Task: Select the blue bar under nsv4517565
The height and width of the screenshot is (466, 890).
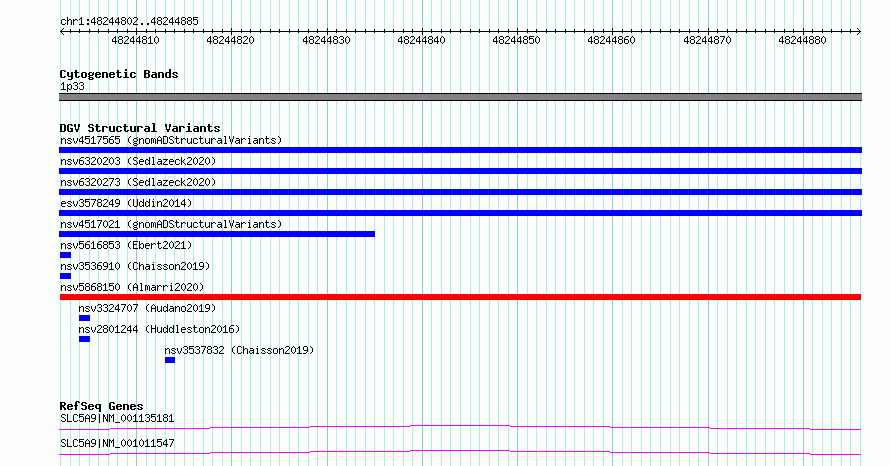Action: click(460, 150)
